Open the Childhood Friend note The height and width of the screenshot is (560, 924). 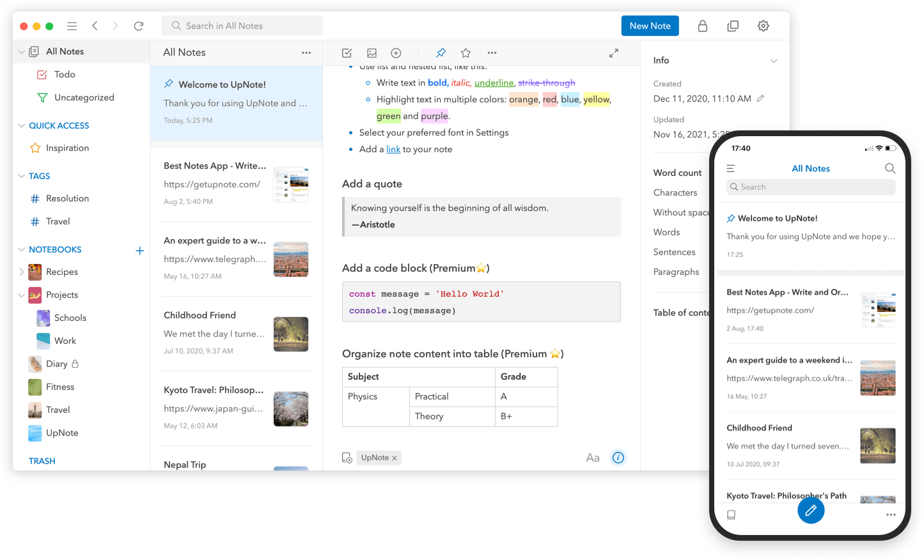coord(237,334)
